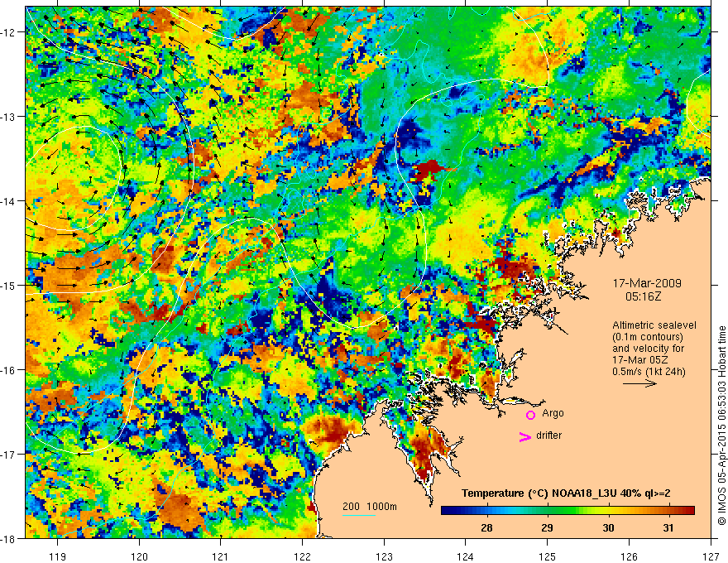This screenshot has width=728, height=563.
Task: Click the '05:16Z' time label
Action: tap(643, 296)
